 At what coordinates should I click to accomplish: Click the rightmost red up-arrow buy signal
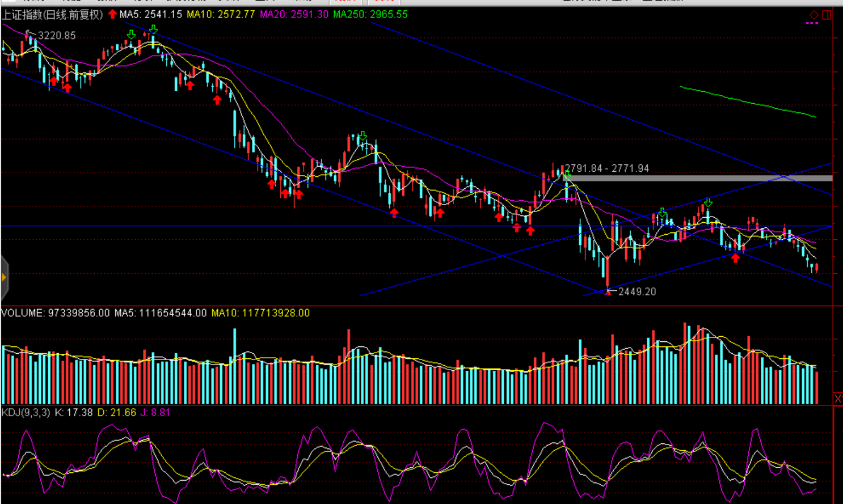735,258
